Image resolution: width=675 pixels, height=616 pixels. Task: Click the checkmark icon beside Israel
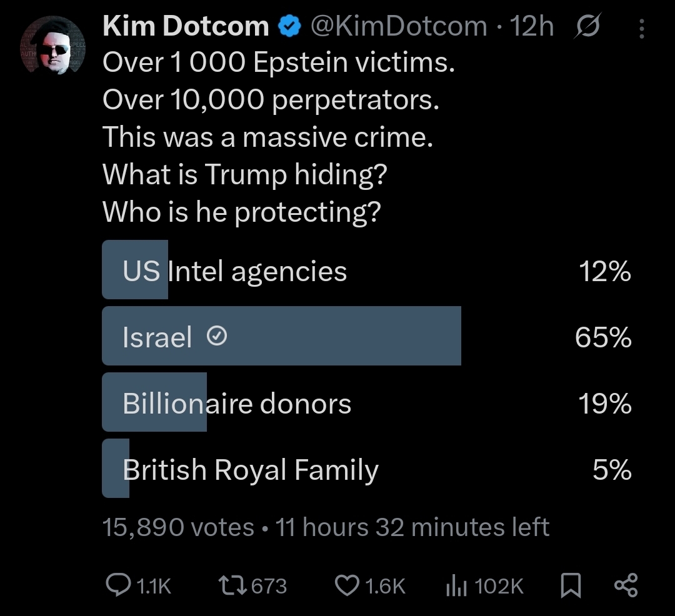click(x=216, y=337)
